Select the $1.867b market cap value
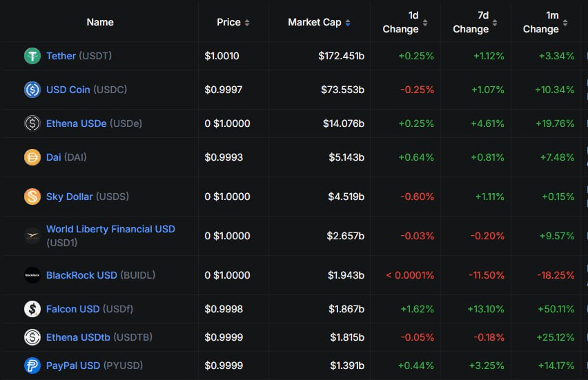 tap(346, 309)
